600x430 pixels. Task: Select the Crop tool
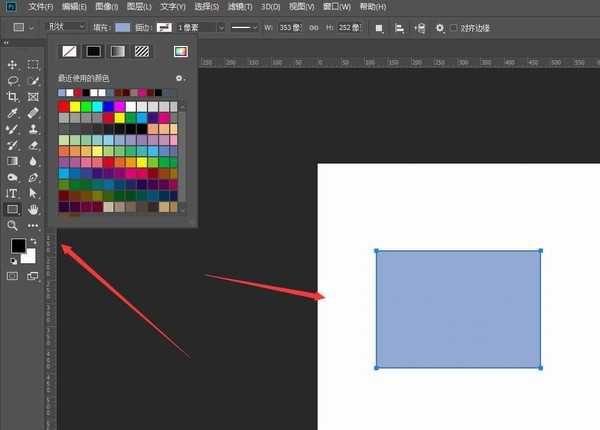coord(13,96)
